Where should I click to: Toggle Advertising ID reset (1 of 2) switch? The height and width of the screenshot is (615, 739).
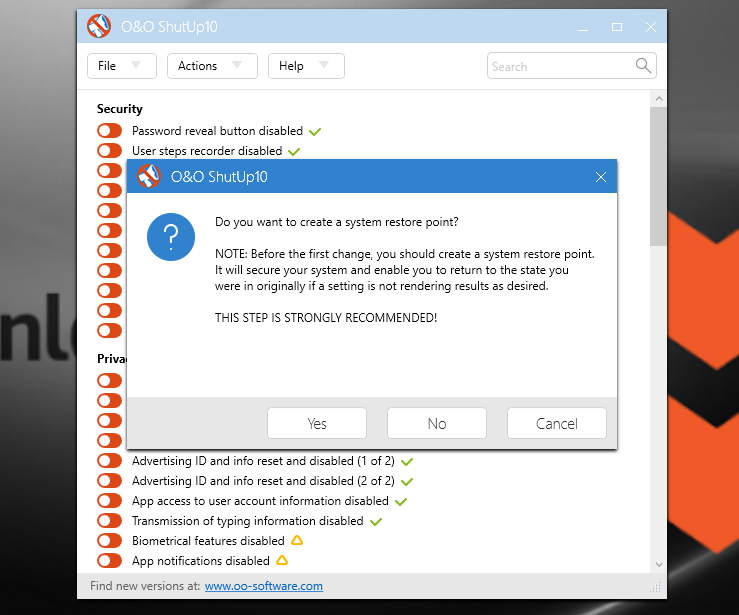point(109,460)
